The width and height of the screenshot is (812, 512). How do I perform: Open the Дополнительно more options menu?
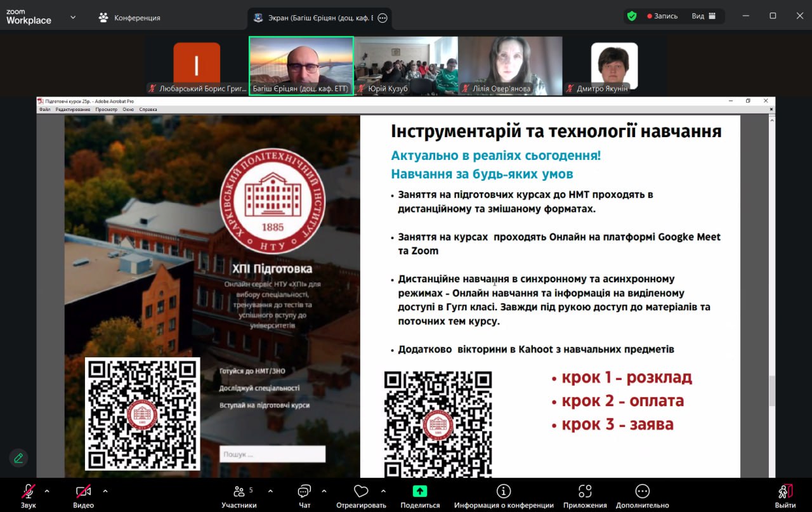pos(643,496)
